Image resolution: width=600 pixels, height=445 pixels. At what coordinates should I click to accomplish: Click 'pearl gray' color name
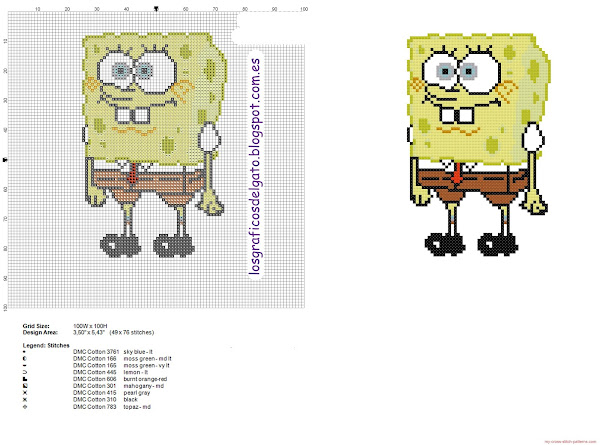137,393
